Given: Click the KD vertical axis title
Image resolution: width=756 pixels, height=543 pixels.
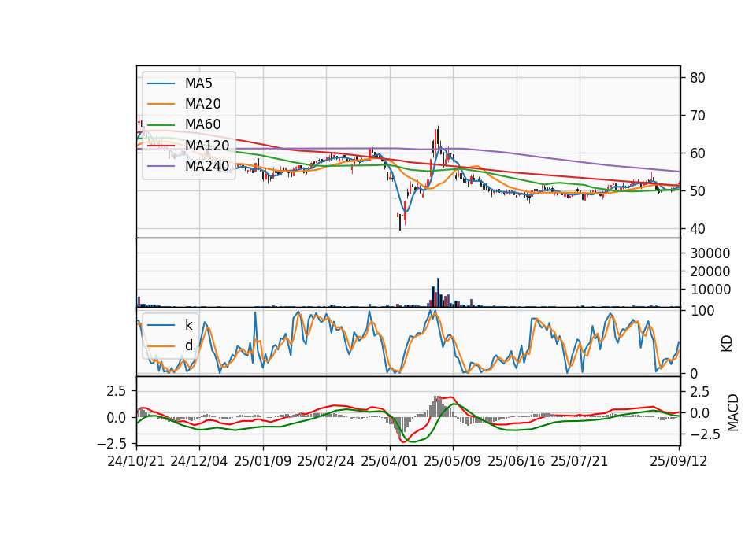Looking at the screenshot, I should [x=727, y=344].
